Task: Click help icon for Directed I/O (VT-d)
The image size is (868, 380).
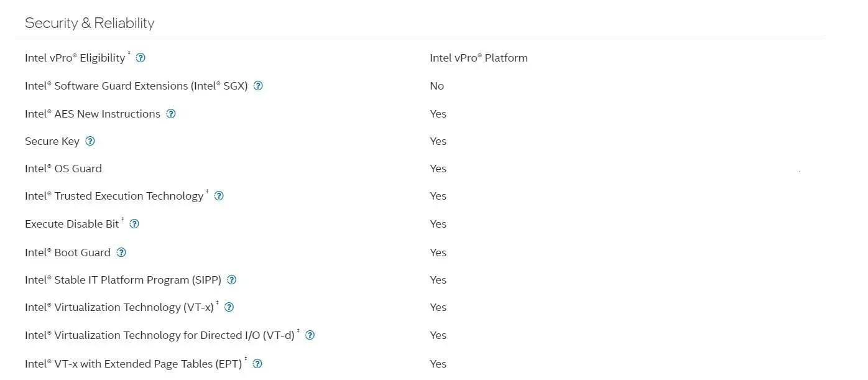Action: [x=310, y=335]
